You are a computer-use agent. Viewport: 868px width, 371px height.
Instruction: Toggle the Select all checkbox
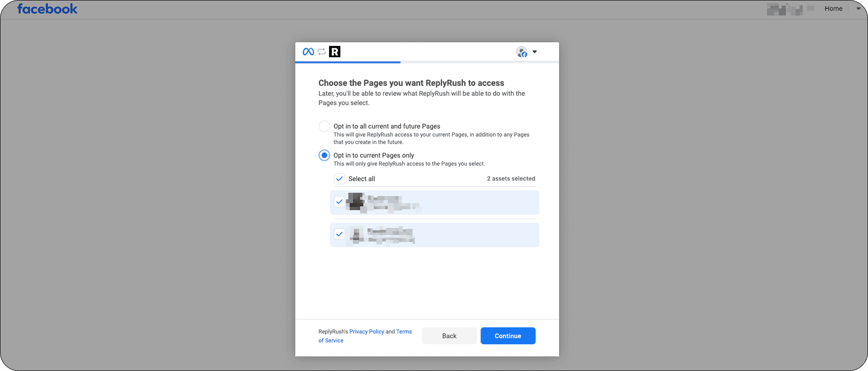(339, 179)
